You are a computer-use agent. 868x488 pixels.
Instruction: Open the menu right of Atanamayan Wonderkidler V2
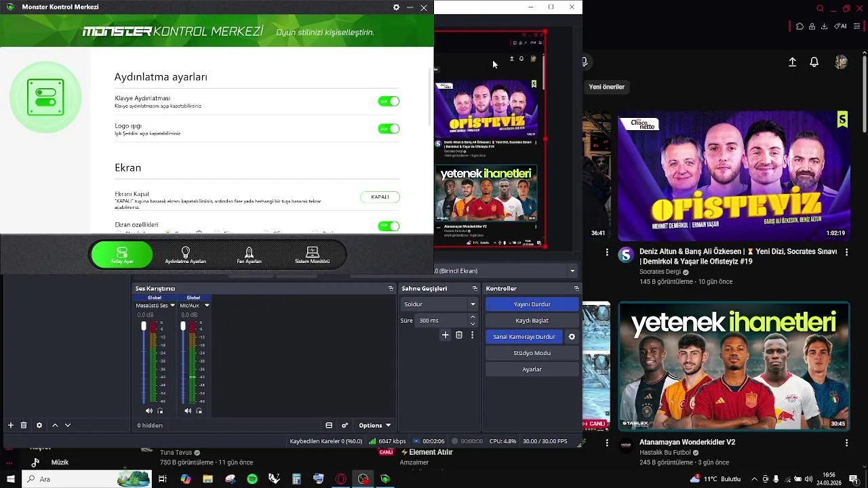(x=846, y=443)
